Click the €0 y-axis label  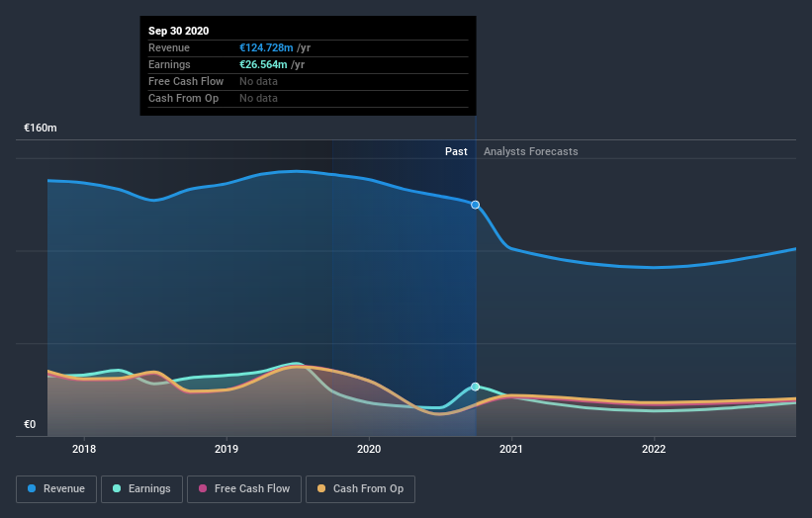coord(30,424)
